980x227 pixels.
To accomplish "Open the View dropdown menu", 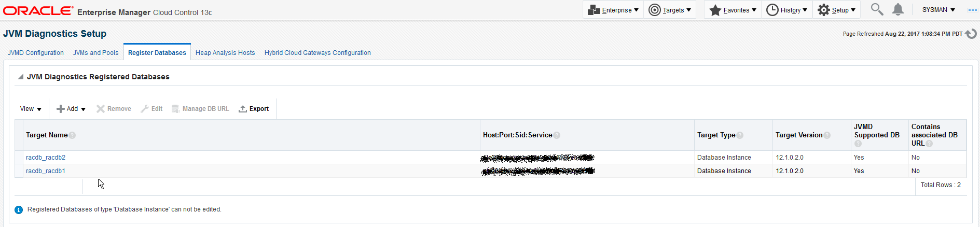I will (x=31, y=109).
